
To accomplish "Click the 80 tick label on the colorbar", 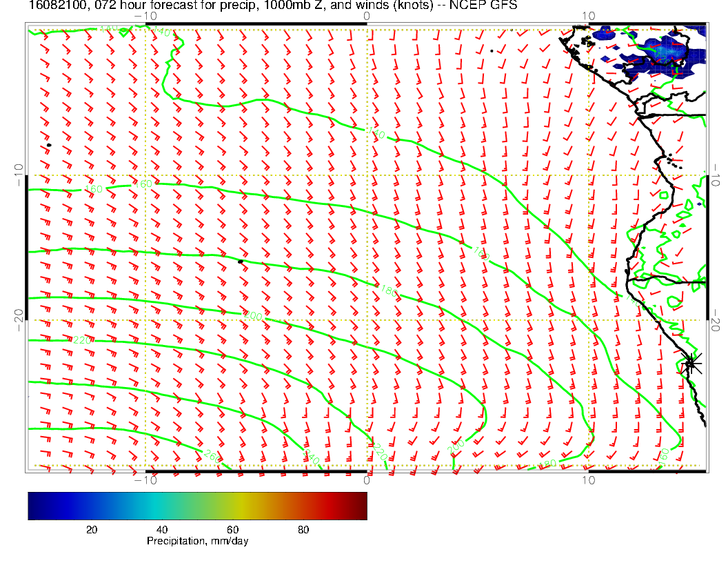I will click(x=303, y=530).
